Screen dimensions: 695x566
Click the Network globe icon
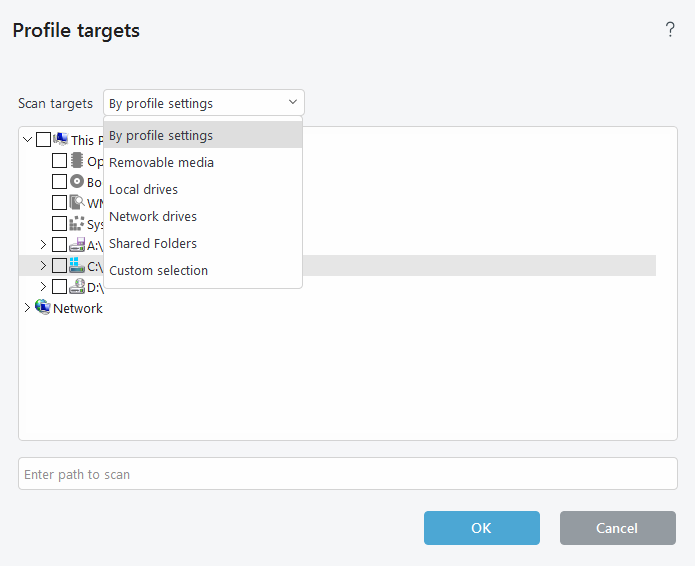(43, 308)
